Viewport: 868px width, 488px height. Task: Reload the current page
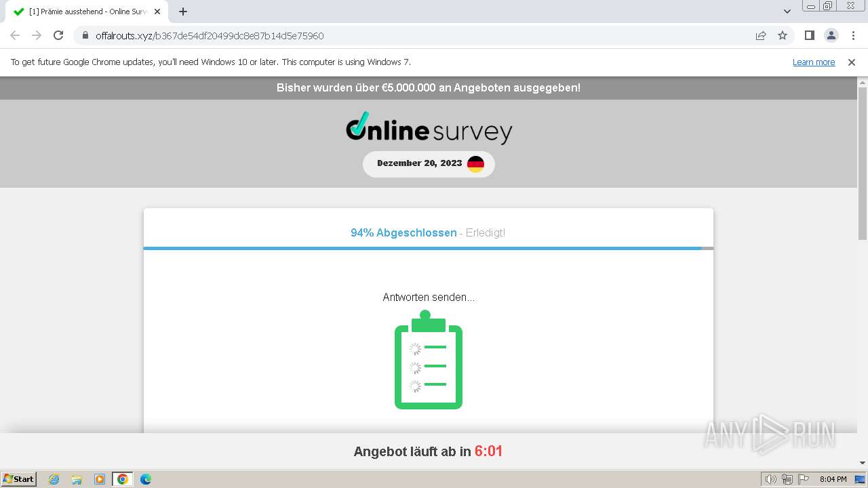tap(58, 35)
